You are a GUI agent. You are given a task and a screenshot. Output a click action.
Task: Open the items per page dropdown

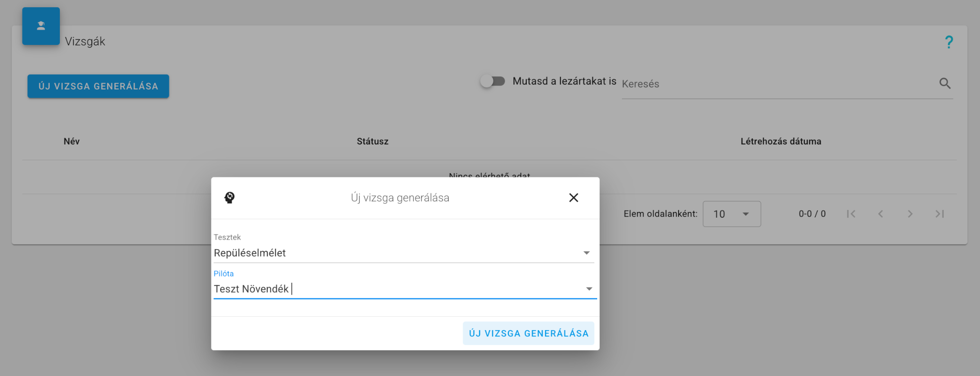tap(732, 214)
